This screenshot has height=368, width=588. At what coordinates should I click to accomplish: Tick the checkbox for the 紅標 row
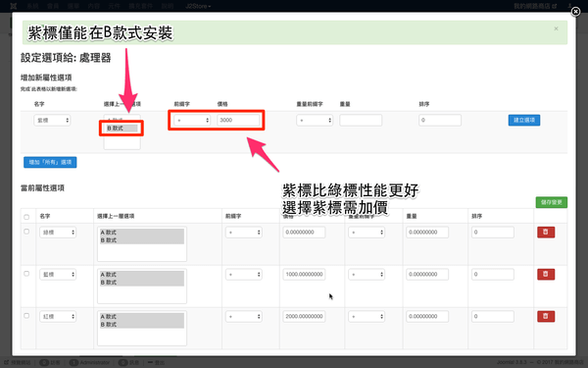click(26, 315)
